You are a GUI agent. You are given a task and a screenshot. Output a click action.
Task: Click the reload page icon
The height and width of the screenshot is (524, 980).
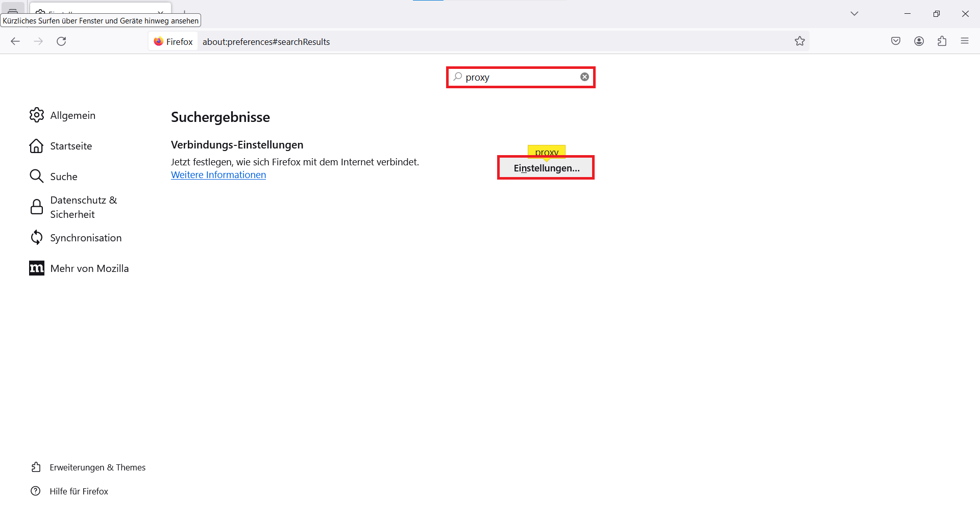(x=61, y=41)
